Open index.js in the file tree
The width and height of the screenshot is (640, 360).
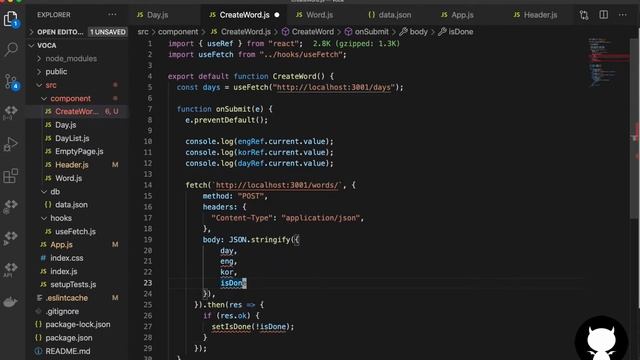64,271
